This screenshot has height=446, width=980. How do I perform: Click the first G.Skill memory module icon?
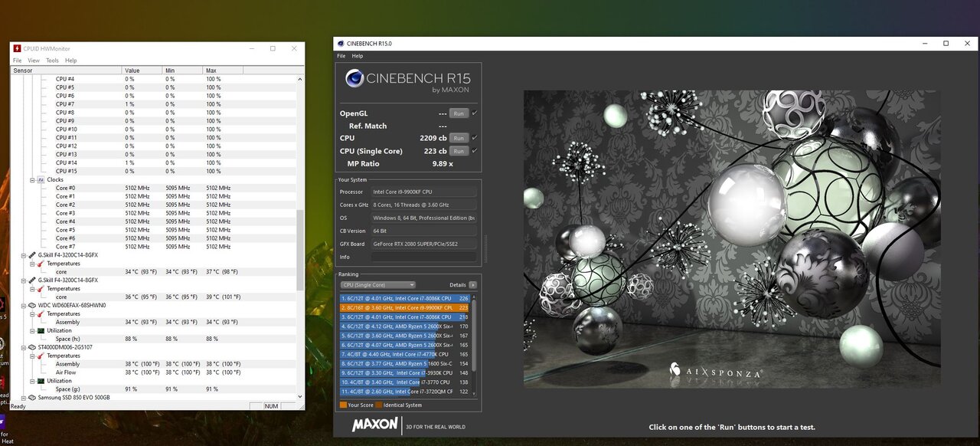click(32, 255)
